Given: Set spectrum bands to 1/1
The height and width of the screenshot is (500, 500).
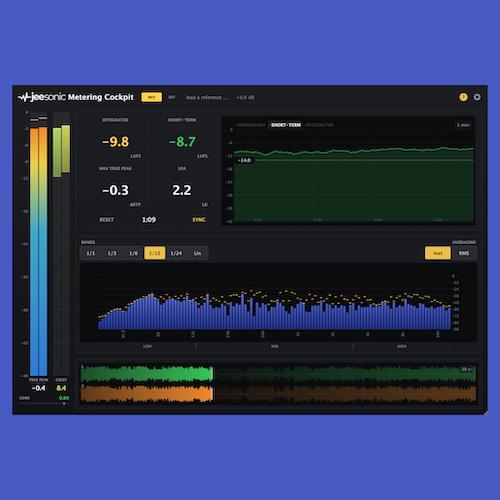Looking at the screenshot, I should [90, 253].
